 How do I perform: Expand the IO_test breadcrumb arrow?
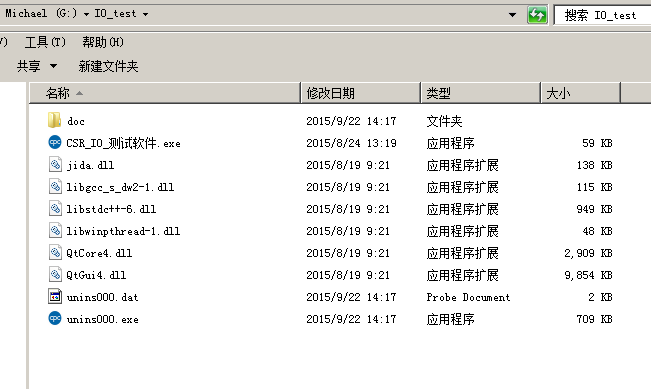click(x=145, y=14)
